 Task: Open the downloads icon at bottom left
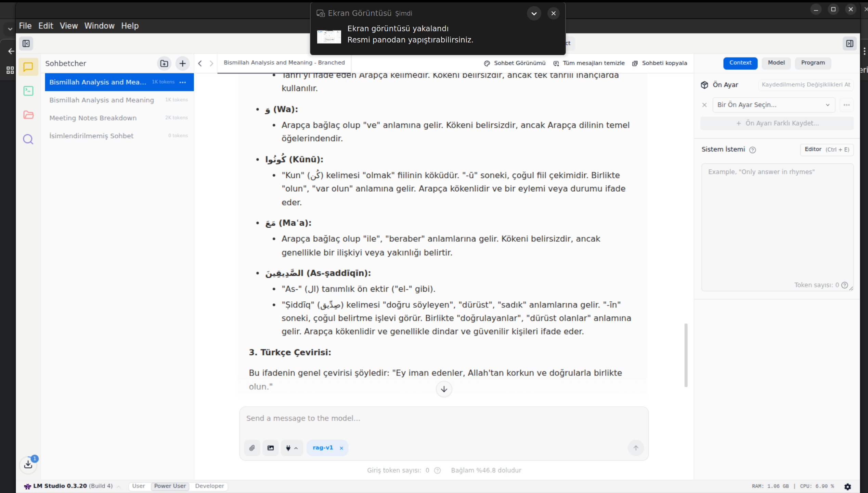28,464
